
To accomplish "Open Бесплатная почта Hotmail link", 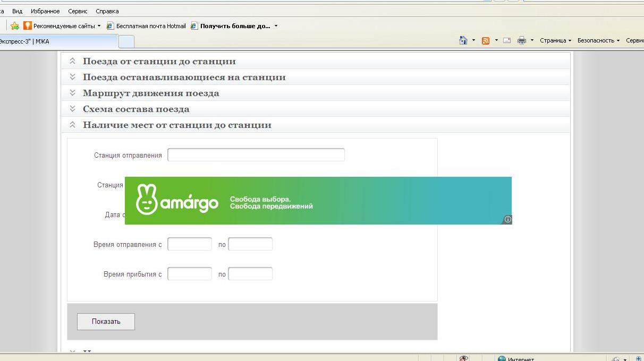I will (146, 26).
